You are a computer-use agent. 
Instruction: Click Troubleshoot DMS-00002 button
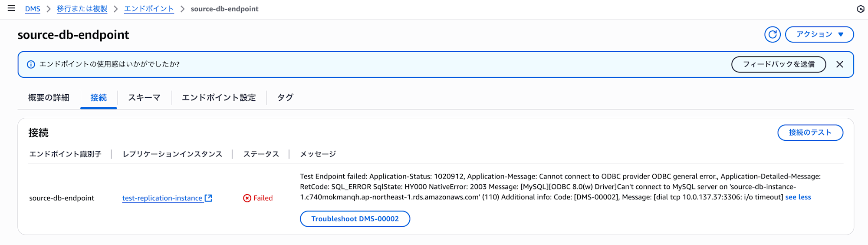coord(355,219)
